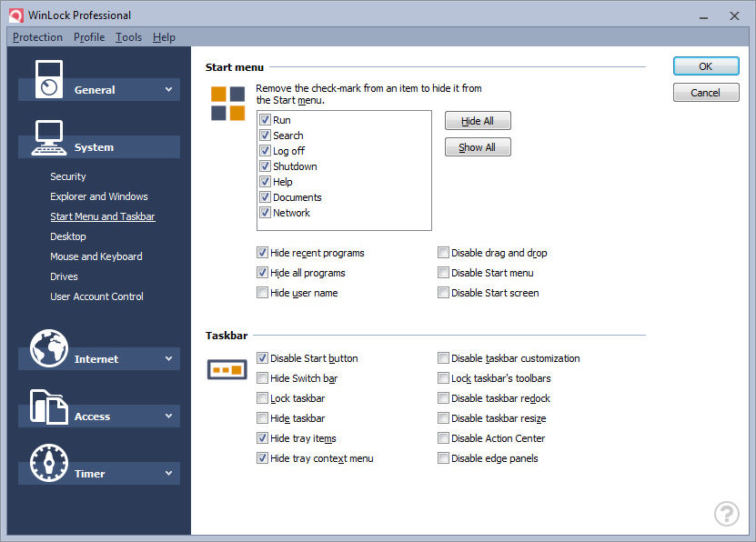Expand the Timer section chevron
The image size is (756, 542).
pos(168,474)
